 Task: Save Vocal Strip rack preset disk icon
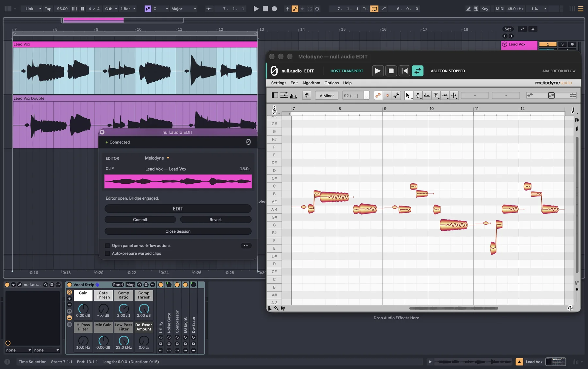146,285
